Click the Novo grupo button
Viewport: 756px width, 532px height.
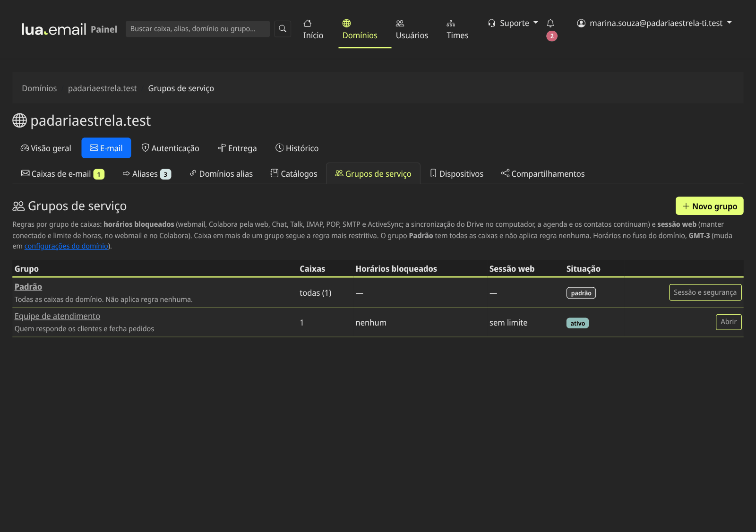[710, 206]
